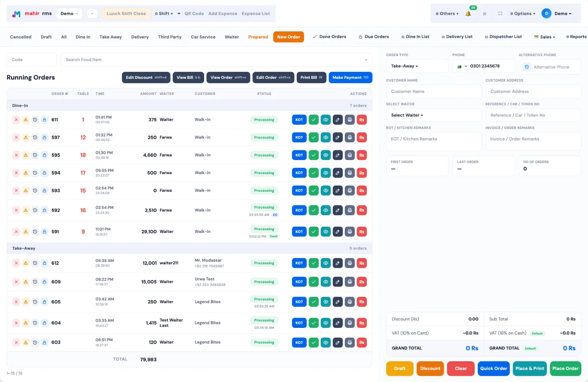
Task: Send KOT for order 611
Action: pyautogui.click(x=299, y=120)
